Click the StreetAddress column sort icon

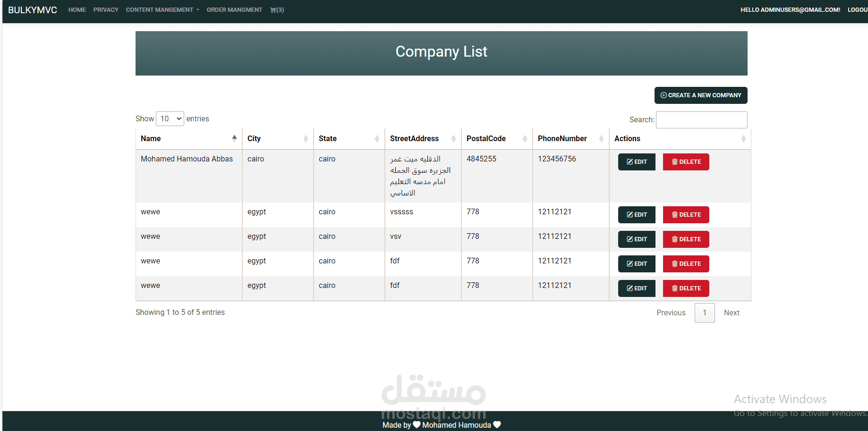pyautogui.click(x=453, y=139)
